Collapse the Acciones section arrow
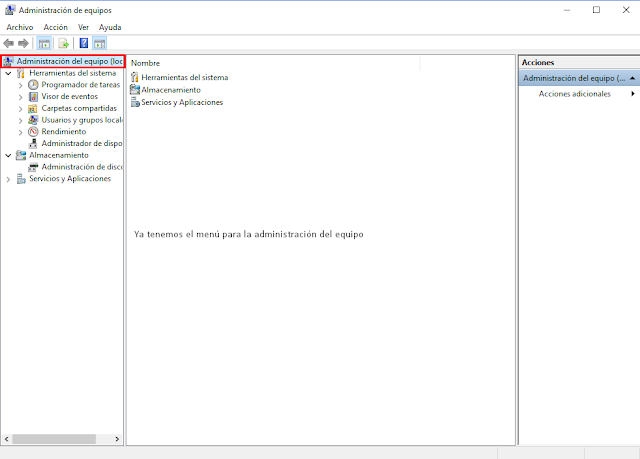This screenshot has width=640, height=459. coord(632,78)
